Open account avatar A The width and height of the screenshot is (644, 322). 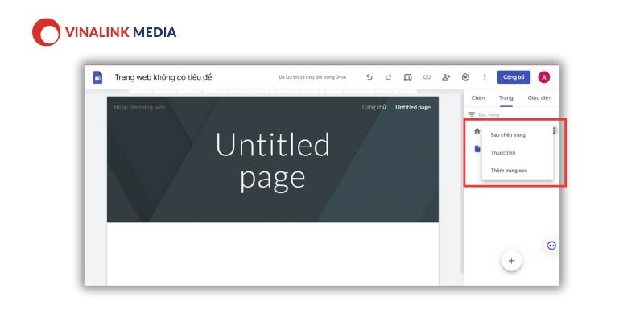(544, 77)
